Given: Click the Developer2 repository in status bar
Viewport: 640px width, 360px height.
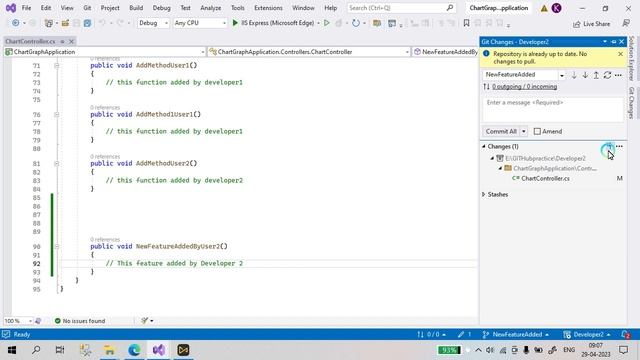Looking at the screenshot, I should 587,335.
